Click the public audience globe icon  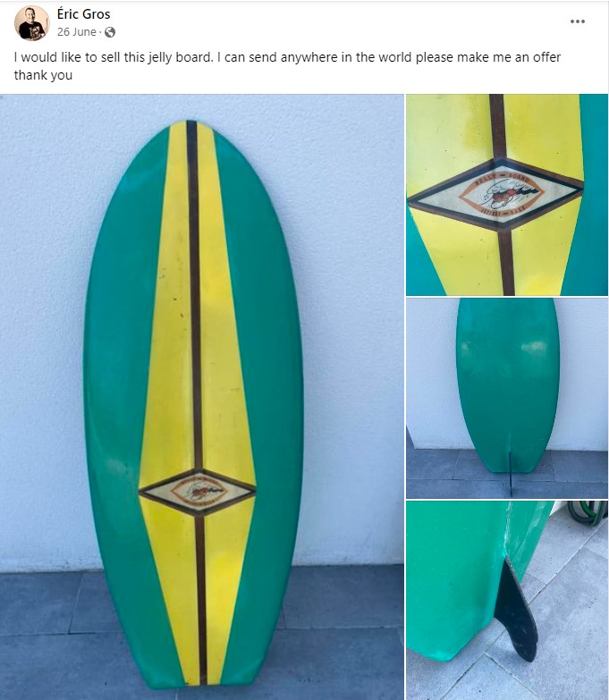click(110, 32)
